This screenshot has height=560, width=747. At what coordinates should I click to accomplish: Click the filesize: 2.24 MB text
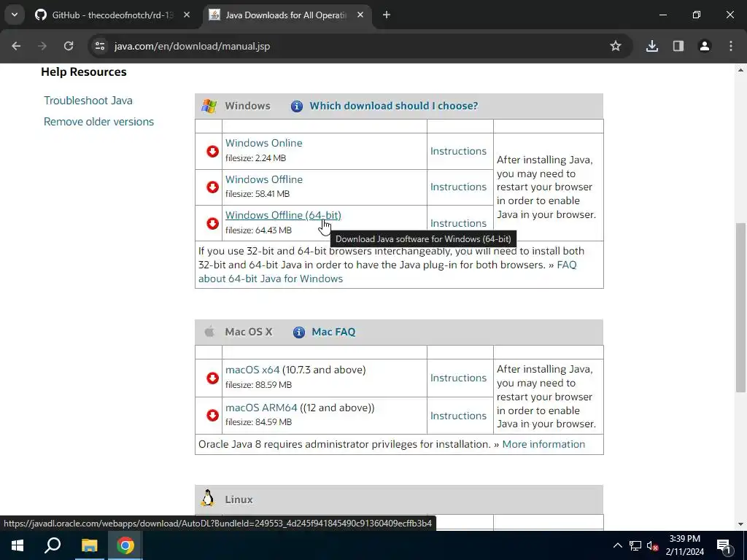point(255,158)
